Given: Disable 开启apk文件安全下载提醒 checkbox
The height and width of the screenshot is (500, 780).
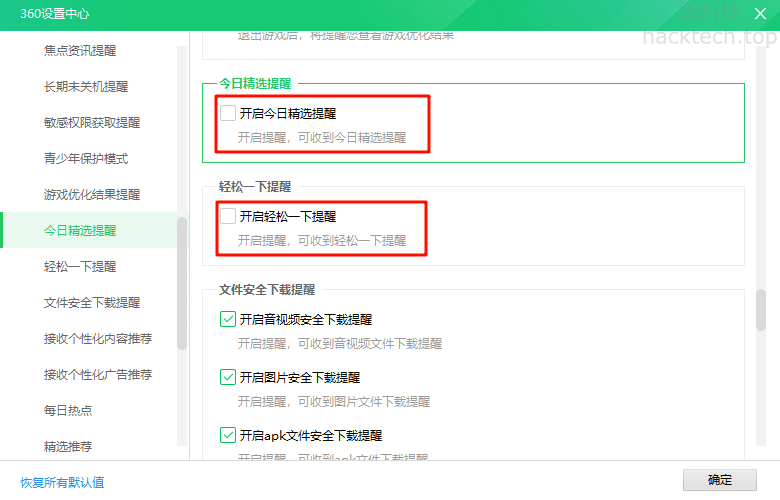Looking at the screenshot, I should [228, 436].
